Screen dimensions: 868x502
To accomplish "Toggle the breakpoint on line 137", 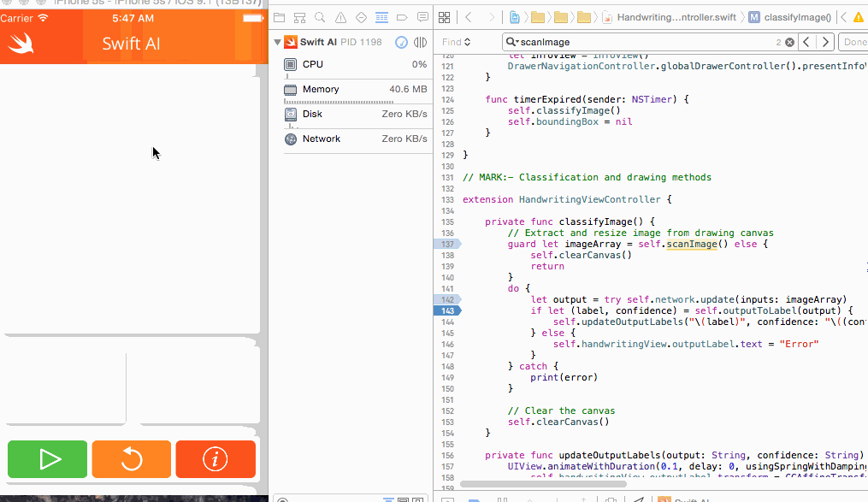I will [448, 244].
